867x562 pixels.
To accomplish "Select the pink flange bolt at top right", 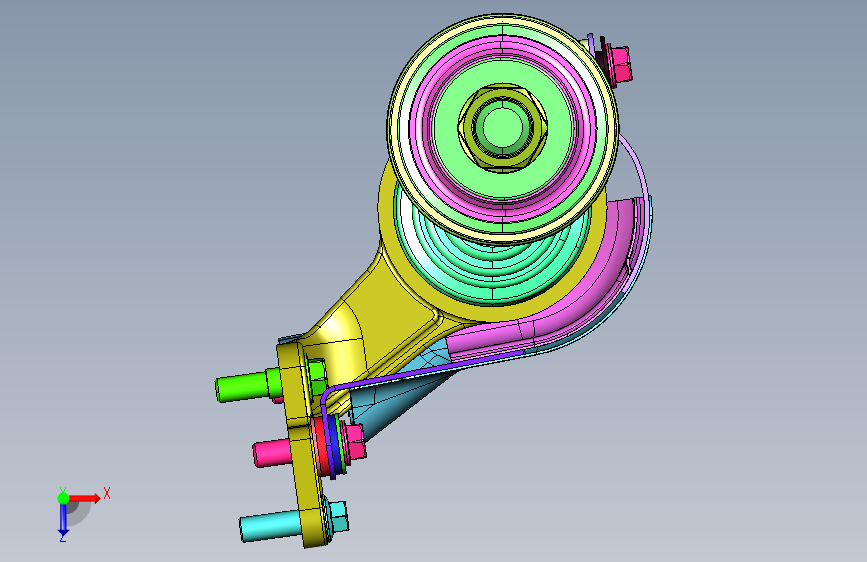I will click(618, 63).
